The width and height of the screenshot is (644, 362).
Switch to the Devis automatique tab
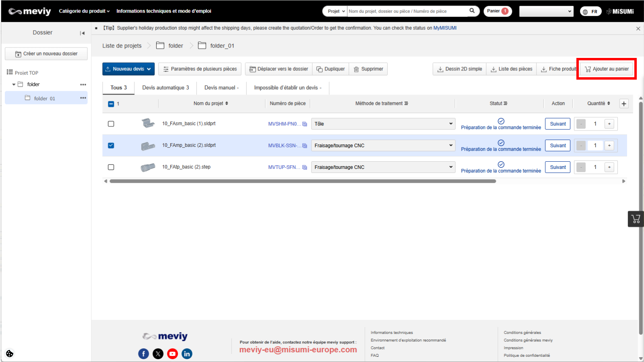pyautogui.click(x=165, y=88)
